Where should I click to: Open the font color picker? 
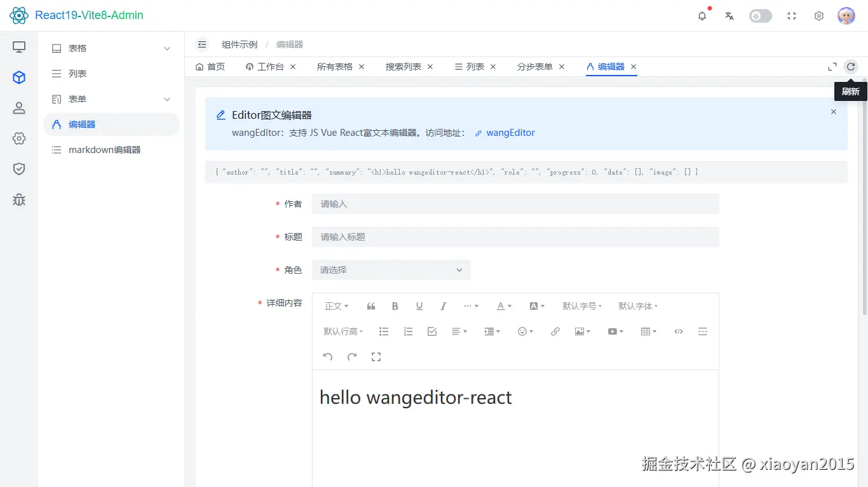[x=504, y=306]
